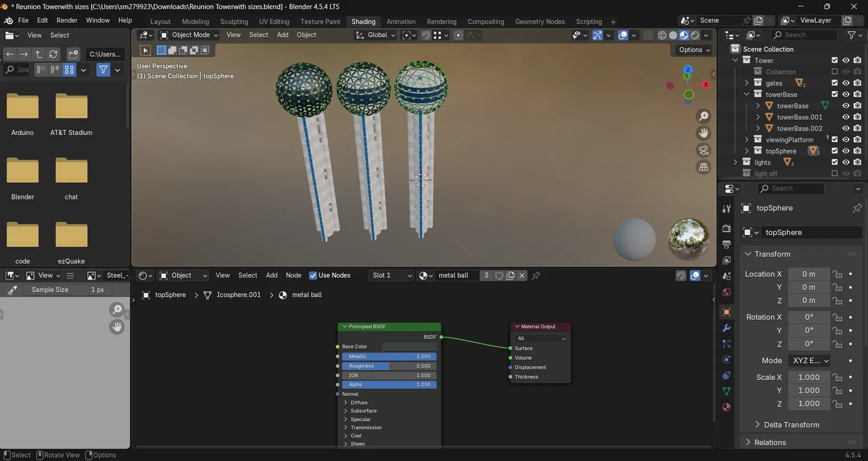Click the hand pan icon in viewport
Screen dimensions: 868x461
tap(704, 133)
